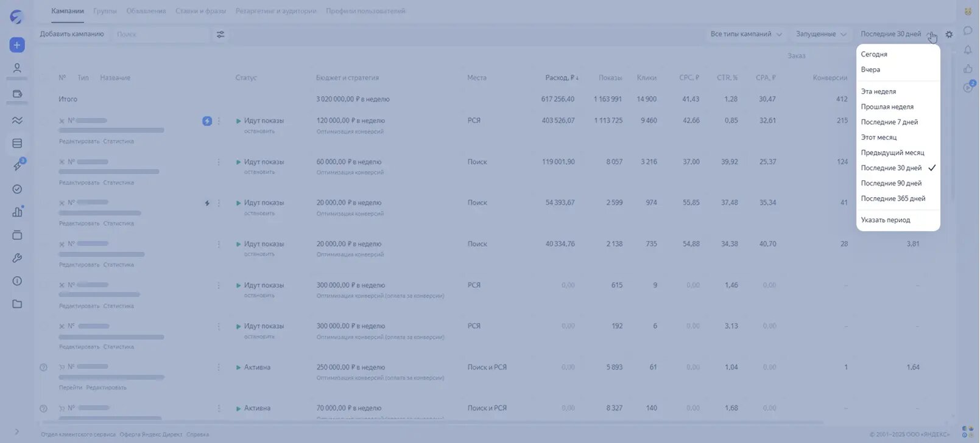Click the wavy lines icon in left sidebar
The height and width of the screenshot is (443, 980).
click(x=17, y=120)
